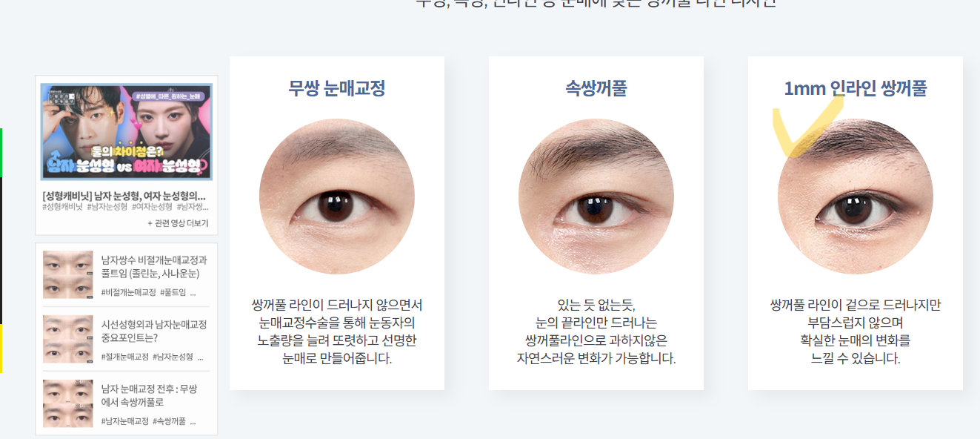Click the 속쌍꺼풀 card eye photo

596,197
